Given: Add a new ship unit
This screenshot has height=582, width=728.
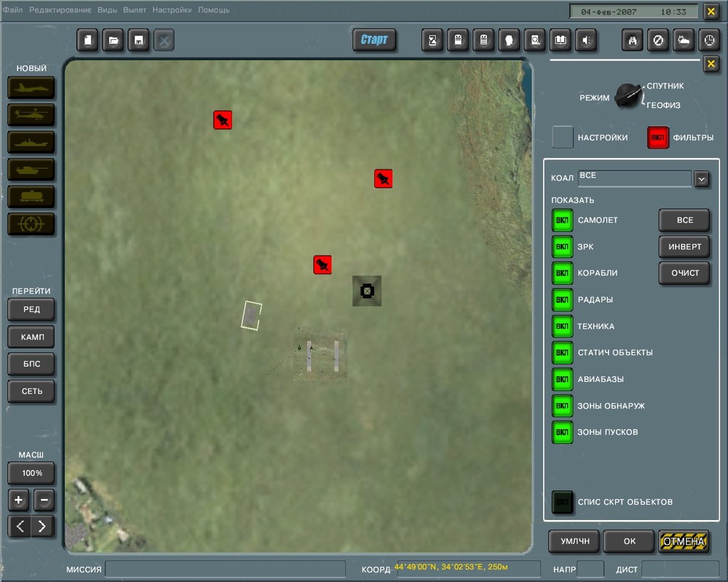Looking at the screenshot, I should pyautogui.click(x=31, y=142).
